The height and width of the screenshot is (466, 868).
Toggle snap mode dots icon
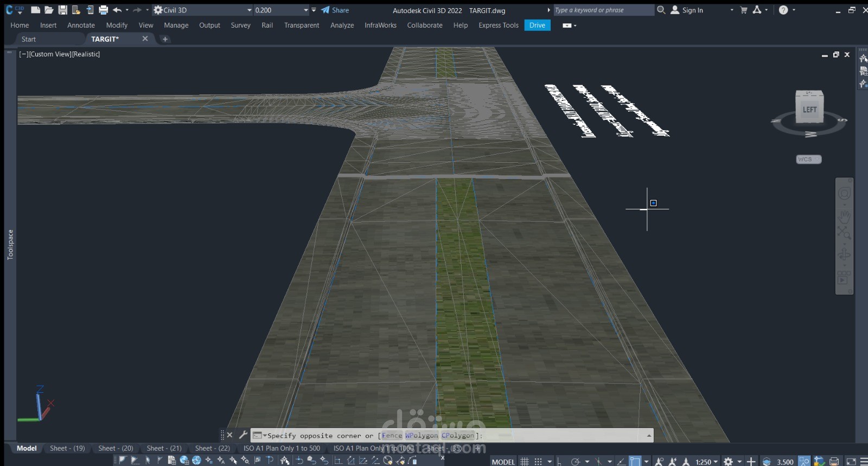[x=538, y=462]
